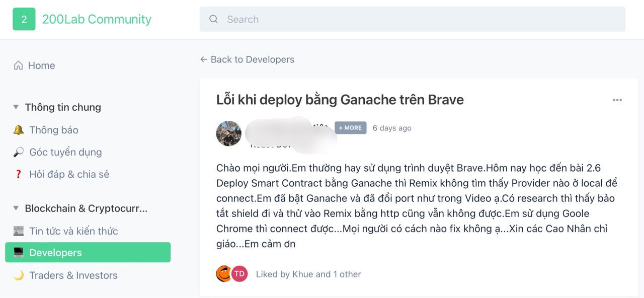
Task: Click the Back to Developers link
Action: (x=247, y=59)
